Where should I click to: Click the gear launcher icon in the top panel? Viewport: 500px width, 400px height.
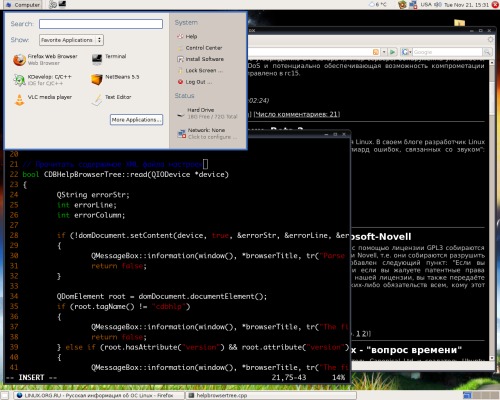click(53, 4)
